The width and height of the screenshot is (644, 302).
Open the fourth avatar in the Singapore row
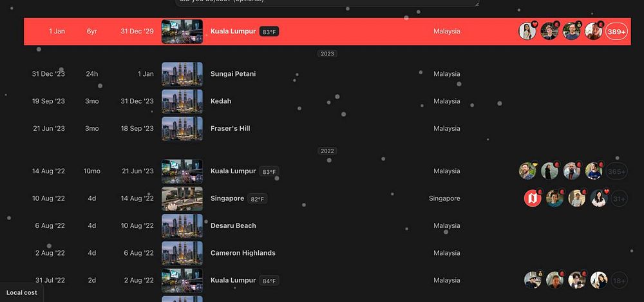(599, 198)
